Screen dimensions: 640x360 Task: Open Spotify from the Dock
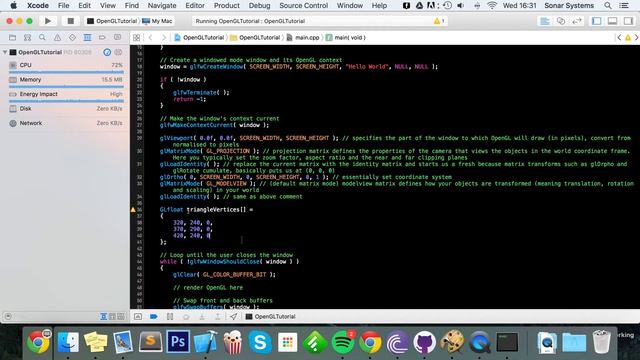(343, 342)
